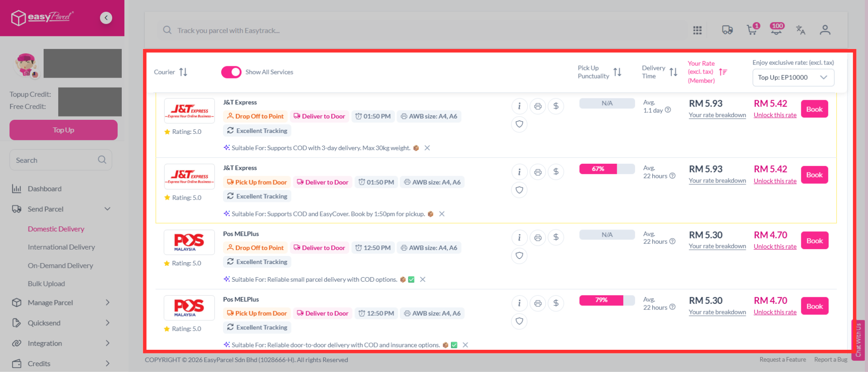Dismiss the 'Supports COD and EasyCover' suggestion
The image size is (868, 372).
(x=441, y=214)
